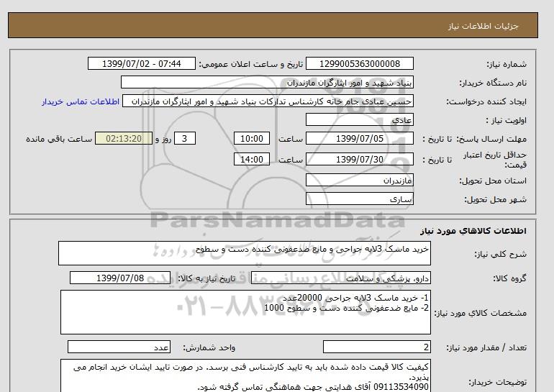Image resolution: width=554 pixels, height=392 pixels.
Task: Click the delivery province field مازندران
Action: [359, 180]
